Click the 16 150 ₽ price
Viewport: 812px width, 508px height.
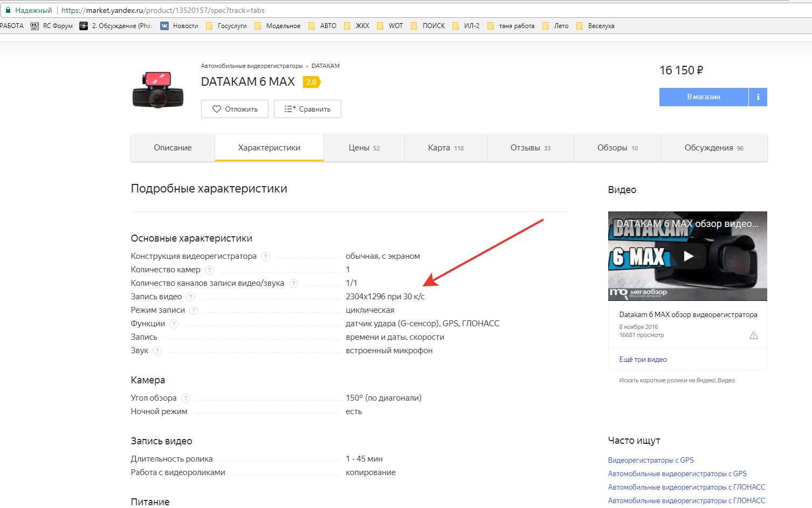(x=681, y=71)
